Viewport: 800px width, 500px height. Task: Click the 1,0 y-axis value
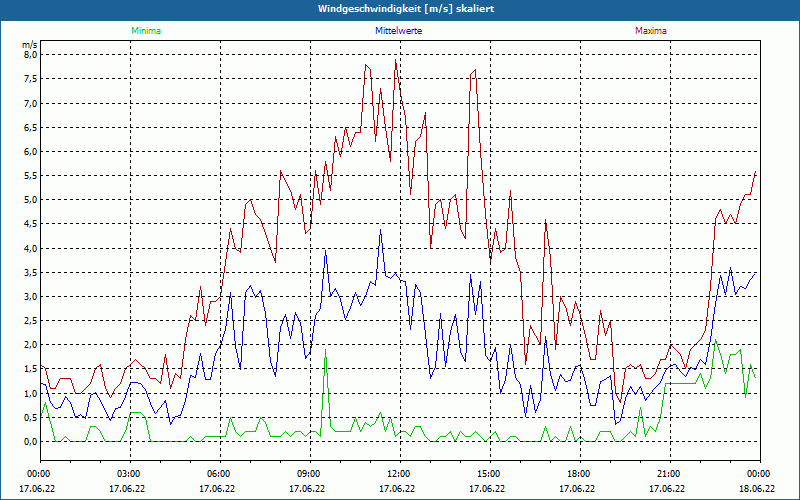tap(30, 393)
